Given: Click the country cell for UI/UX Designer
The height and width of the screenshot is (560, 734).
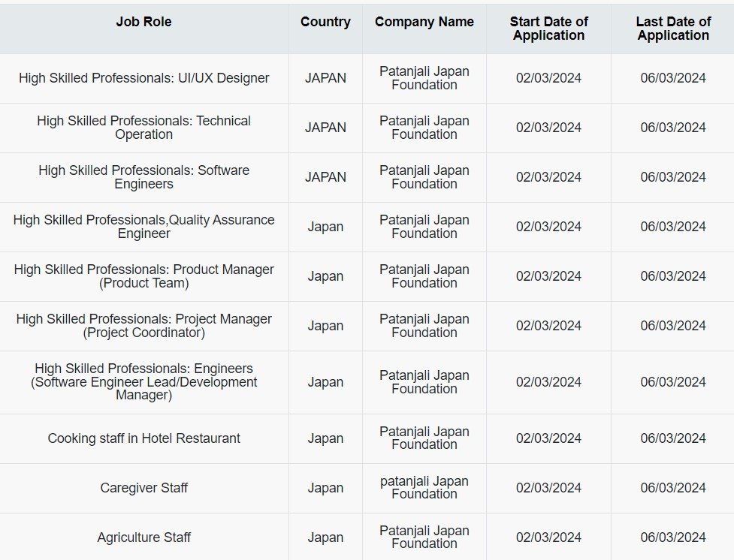Looking at the screenshot, I should pos(325,78).
